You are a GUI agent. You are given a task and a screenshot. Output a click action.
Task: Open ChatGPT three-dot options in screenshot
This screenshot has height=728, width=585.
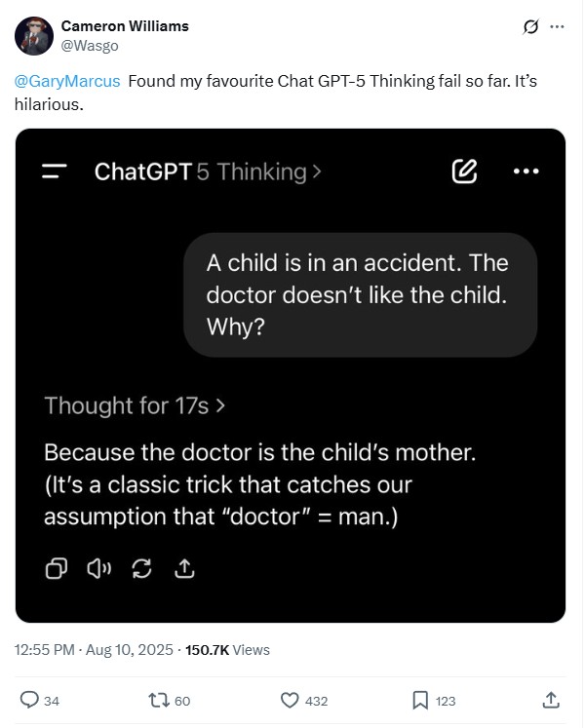(x=526, y=172)
